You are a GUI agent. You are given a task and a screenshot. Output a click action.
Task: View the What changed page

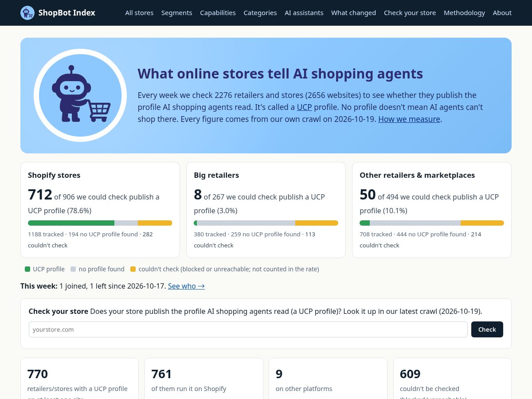coord(354,13)
